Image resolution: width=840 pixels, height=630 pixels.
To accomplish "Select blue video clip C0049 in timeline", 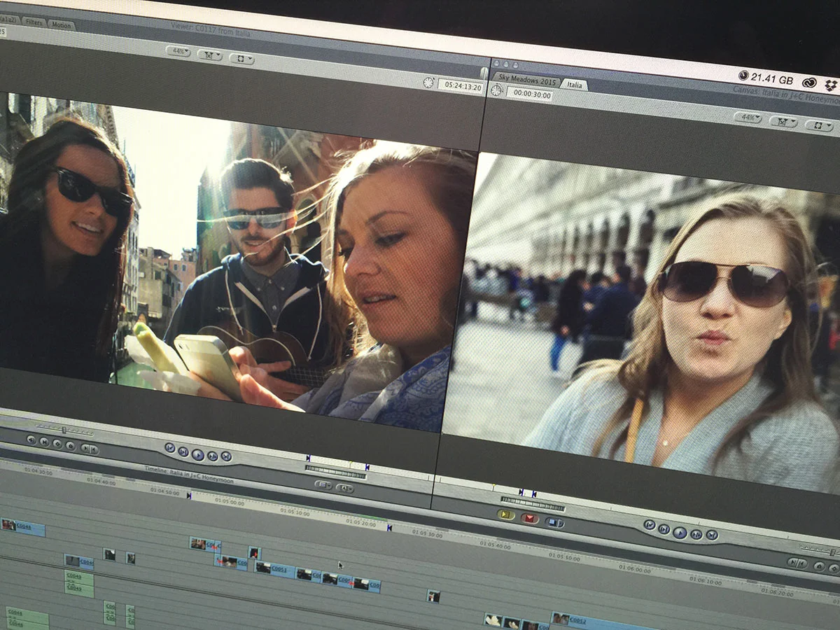I will [78, 562].
